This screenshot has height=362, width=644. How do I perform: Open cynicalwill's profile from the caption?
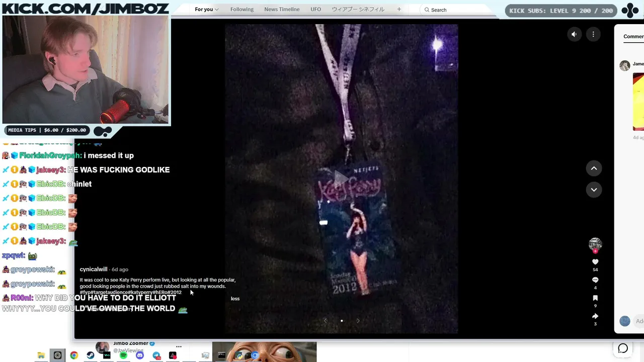(x=94, y=269)
